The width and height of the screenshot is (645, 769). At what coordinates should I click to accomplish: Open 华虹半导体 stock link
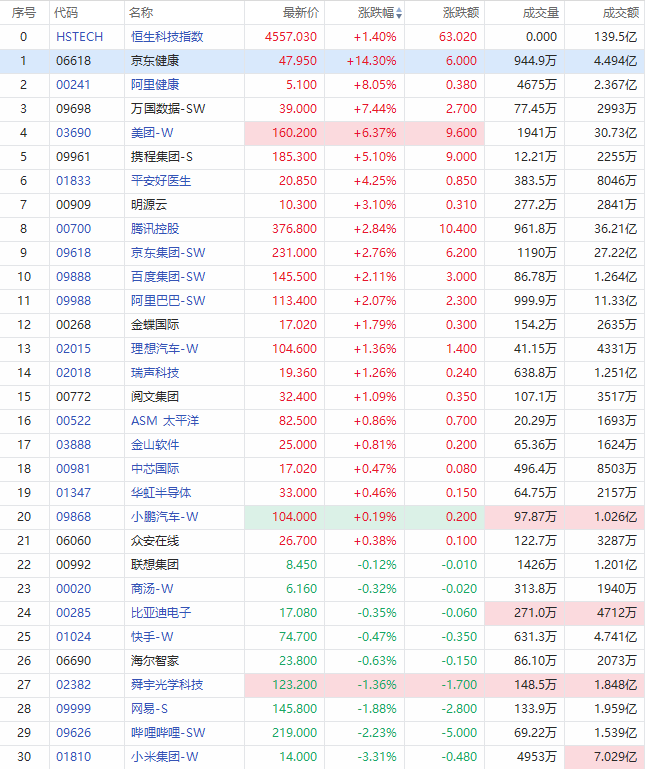161,493
